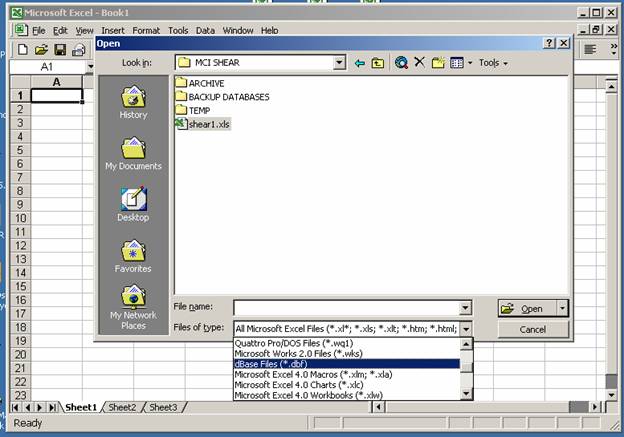Open My Network Places shortcut
The width and height of the screenshot is (624, 437).
coord(133,307)
